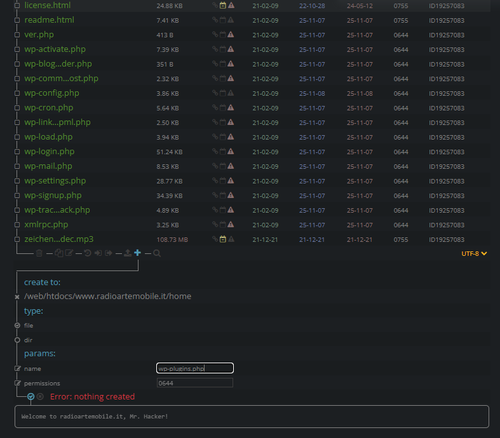
Task: Click calendar icon on wp-mail.php row
Action: [x=223, y=166]
